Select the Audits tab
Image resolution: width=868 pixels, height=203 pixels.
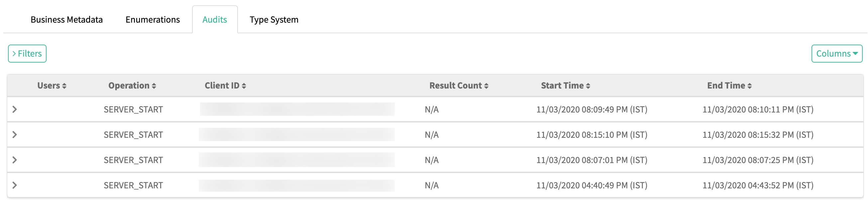coord(214,20)
